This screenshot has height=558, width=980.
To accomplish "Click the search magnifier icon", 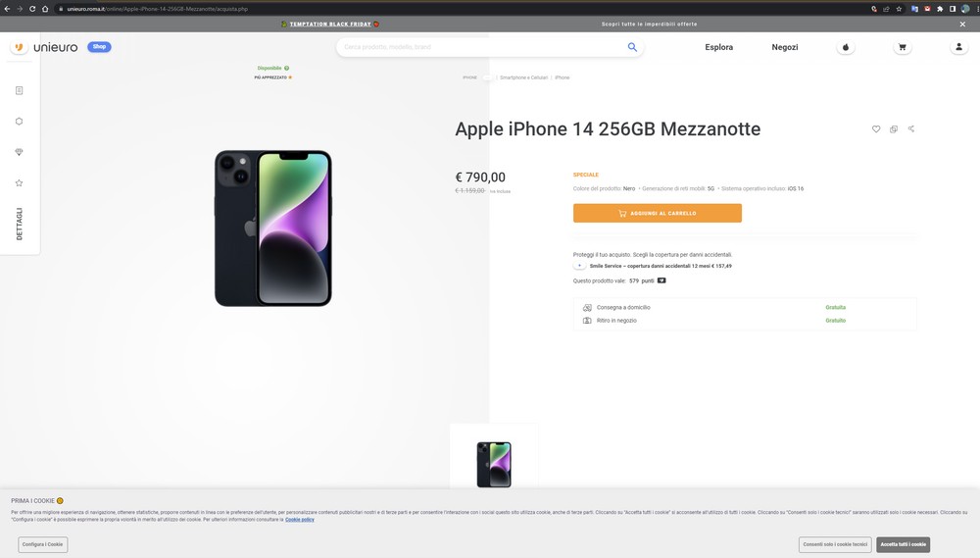I will click(x=632, y=47).
